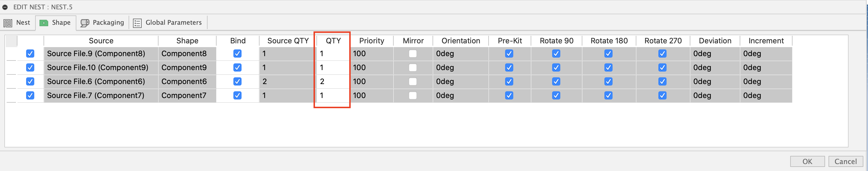
Task: Click the OK button
Action: click(x=807, y=161)
